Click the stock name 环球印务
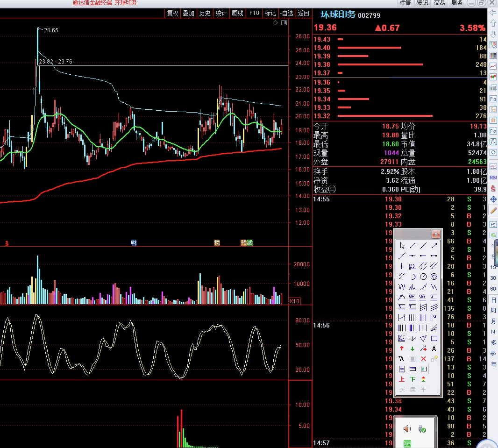This screenshot has height=448, width=498. click(338, 14)
